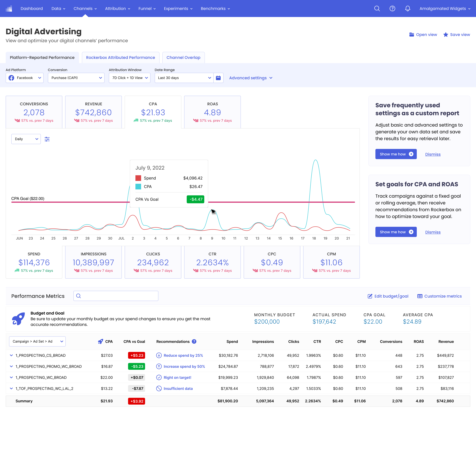Image resolution: width=476 pixels, height=453 pixels.
Task: Select the ROAS metric card
Action: coord(212,112)
